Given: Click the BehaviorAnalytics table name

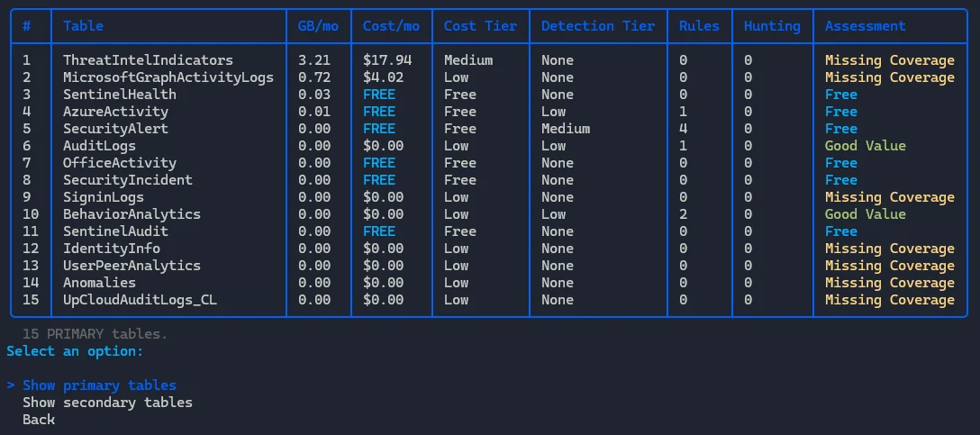Looking at the screenshot, I should [x=132, y=214].
